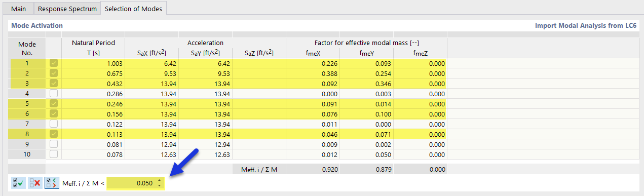The height and width of the screenshot is (196, 644).
Task: Select the natural period cell 1.003
Action: 93,63
